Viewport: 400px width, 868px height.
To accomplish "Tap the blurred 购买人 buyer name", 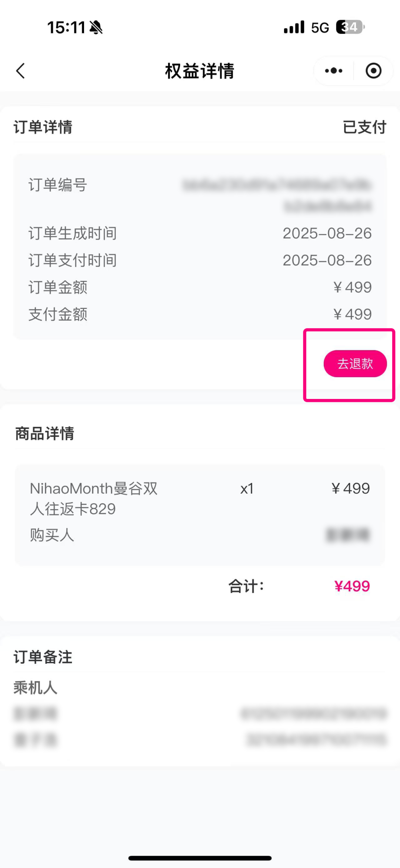I will pyautogui.click(x=348, y=535).
